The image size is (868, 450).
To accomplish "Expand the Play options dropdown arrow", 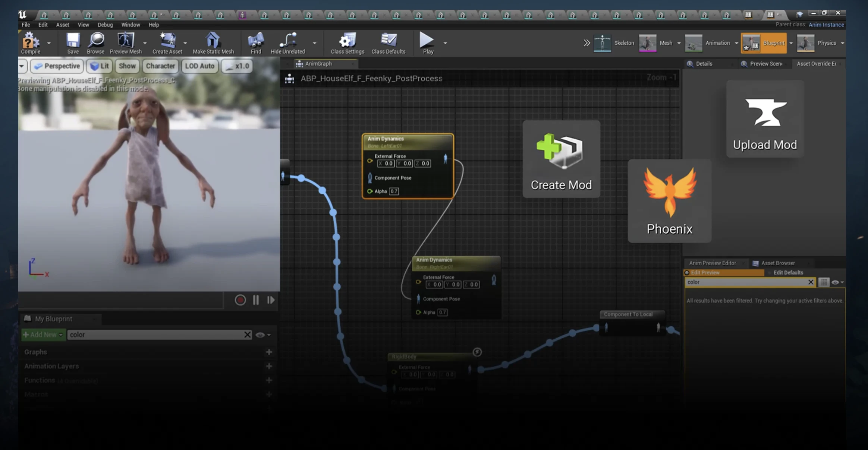I will tap(445, 43).
